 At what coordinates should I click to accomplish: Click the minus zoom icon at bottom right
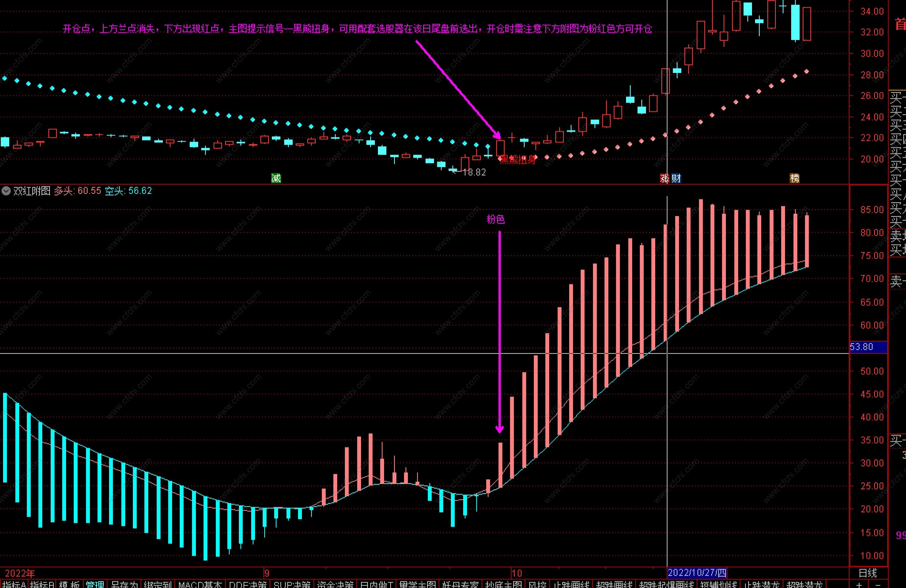878,585
